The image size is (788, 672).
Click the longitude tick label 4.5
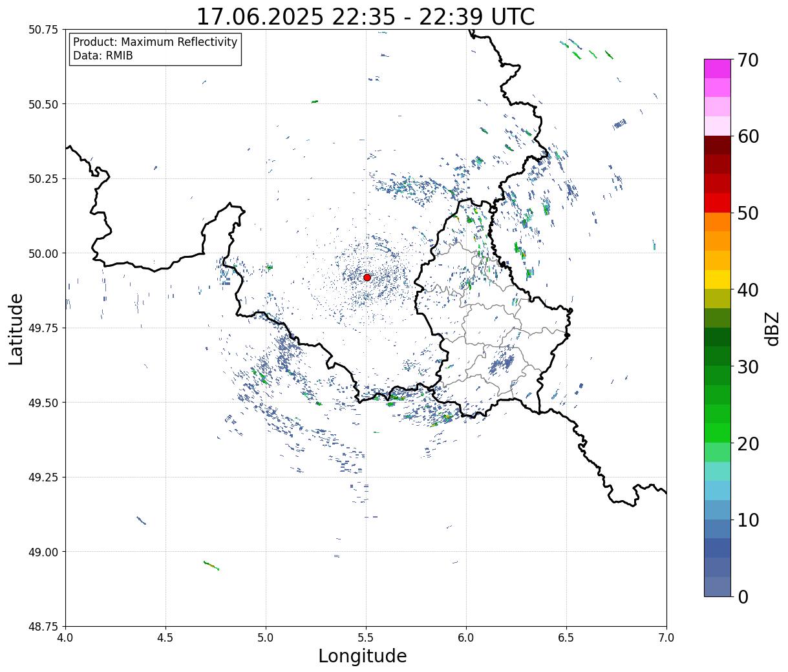pyautogui.click(x=165, y=638)
